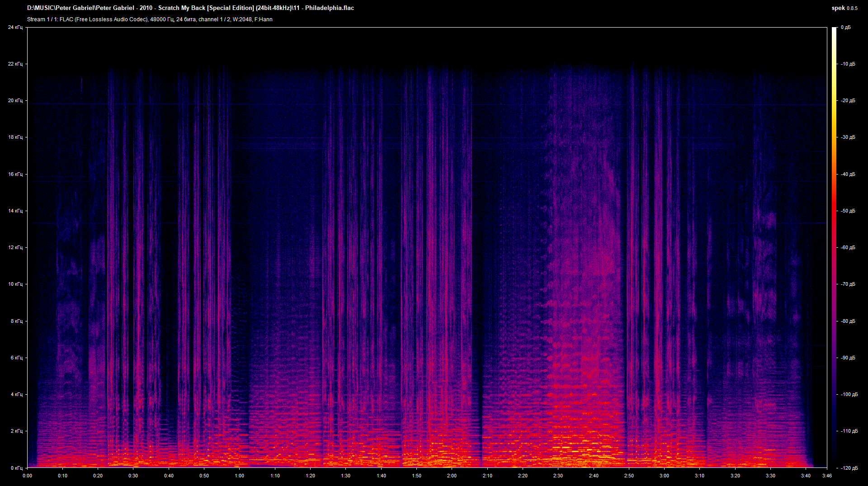This screenshot has height=486, width=868.
Task: Click the -100 дБ level scale label
Action: pyautogui.click(x=849, y=395)
